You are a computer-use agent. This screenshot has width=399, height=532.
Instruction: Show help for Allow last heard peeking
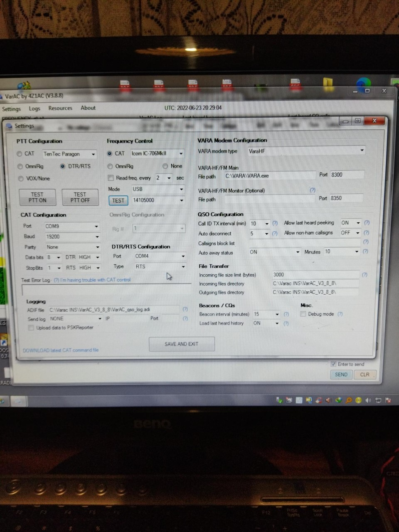pyautogui.click(x=367, y=223)
